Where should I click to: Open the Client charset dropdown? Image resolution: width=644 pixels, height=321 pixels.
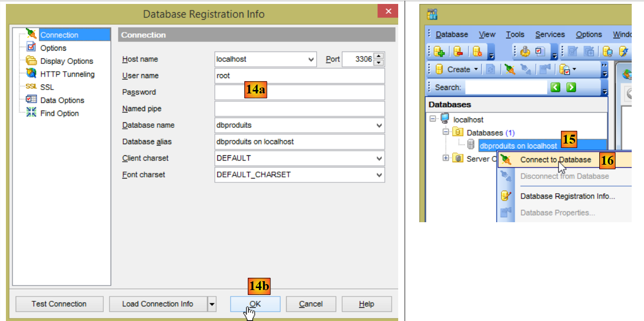coord(379,158)
